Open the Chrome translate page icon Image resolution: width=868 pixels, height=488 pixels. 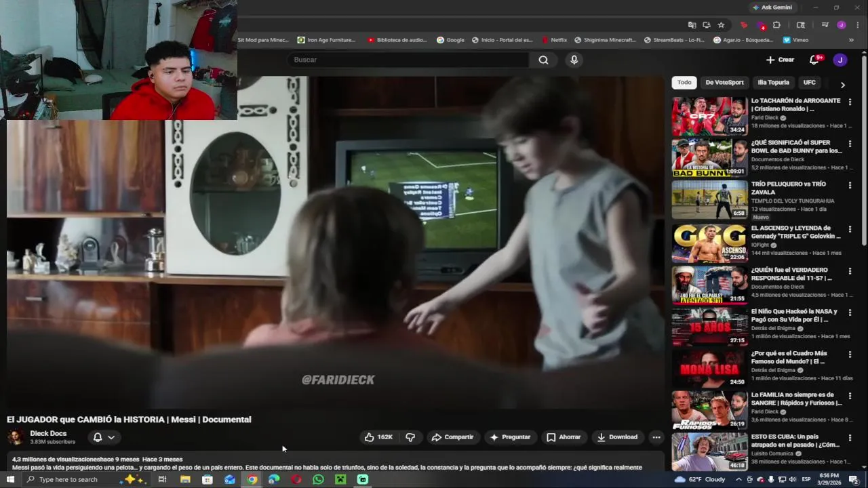(x=692, y=25)
